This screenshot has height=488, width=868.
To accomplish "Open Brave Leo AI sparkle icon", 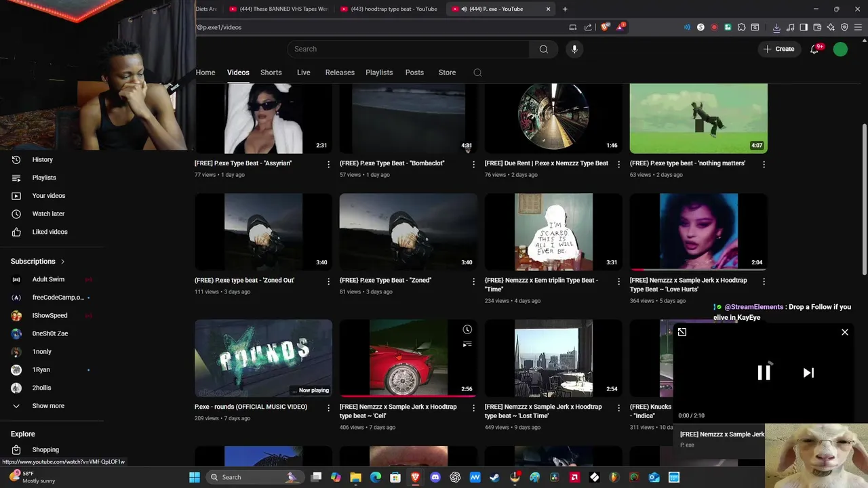I will coord(831,27).
